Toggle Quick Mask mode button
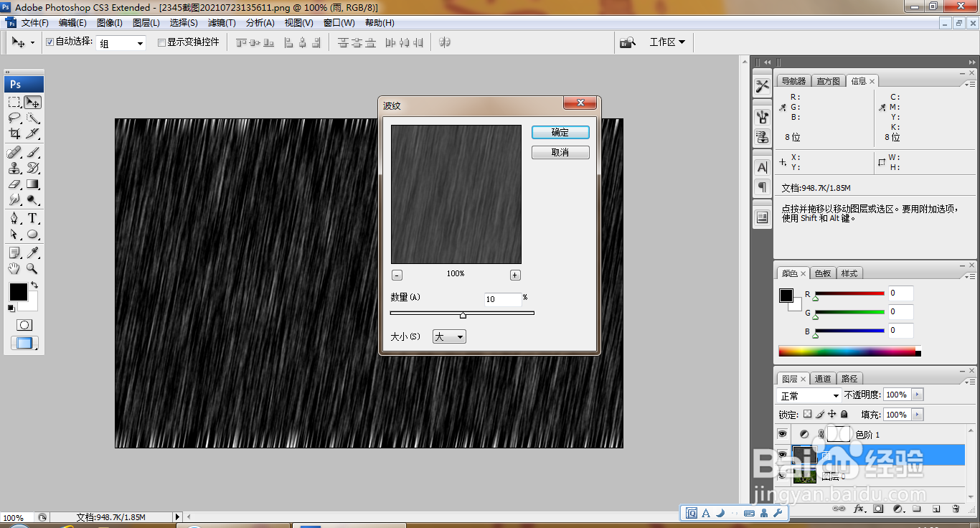The width and height of the screenshot is (980, 528). [24, 325]
